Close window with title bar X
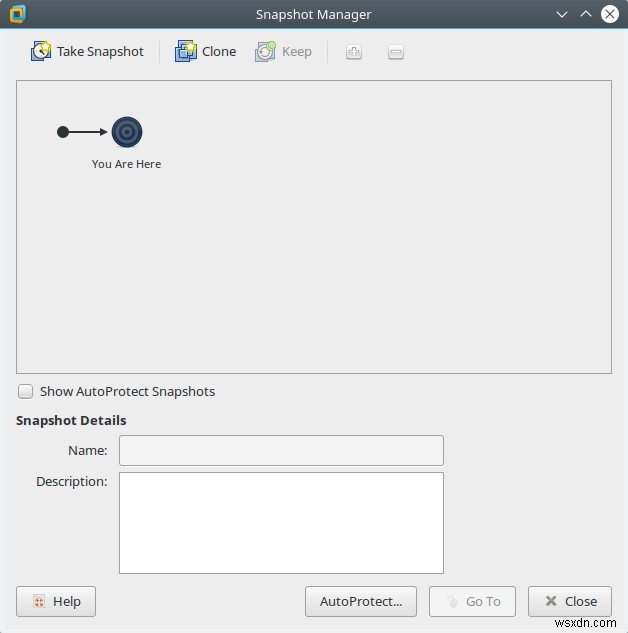 coord(610,15)
